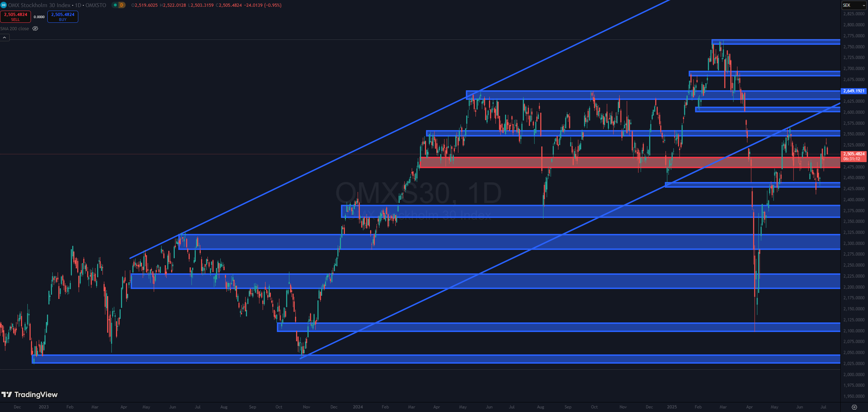Open chart settings hexagon gear icon
868x412 pixels.
pos(854,407)
